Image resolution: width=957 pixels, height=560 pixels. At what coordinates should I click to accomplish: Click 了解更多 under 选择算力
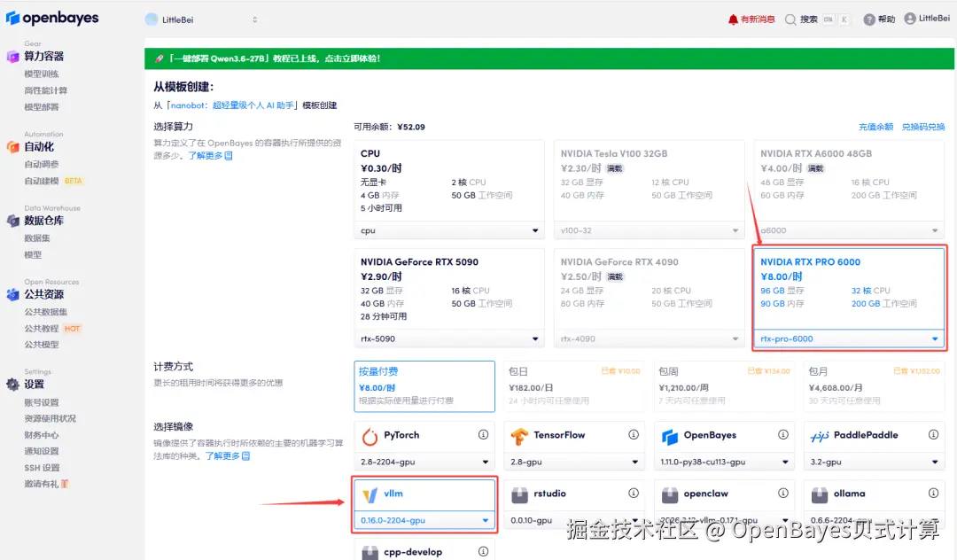tap(210, 156)
